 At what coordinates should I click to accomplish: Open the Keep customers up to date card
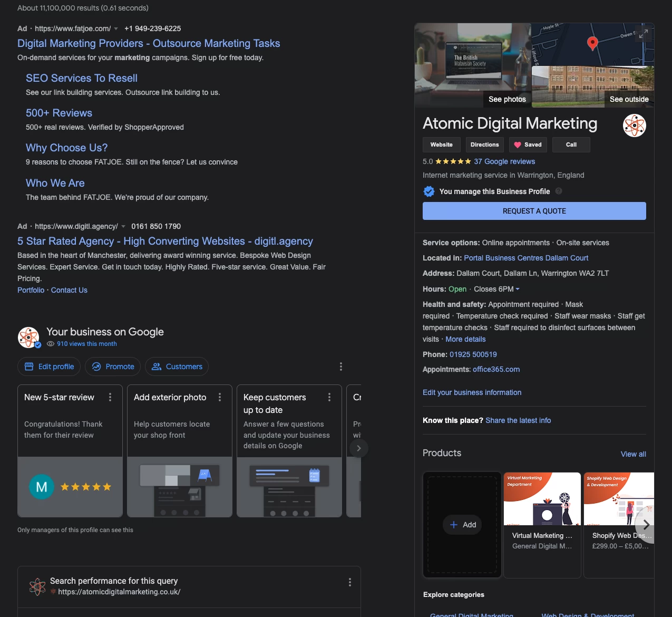(289, 451)
